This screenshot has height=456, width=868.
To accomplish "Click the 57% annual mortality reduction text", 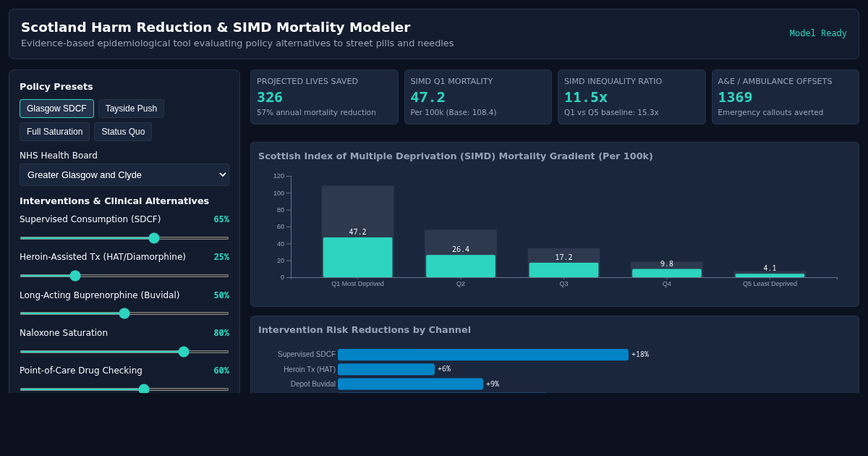I will pos(316,113).
